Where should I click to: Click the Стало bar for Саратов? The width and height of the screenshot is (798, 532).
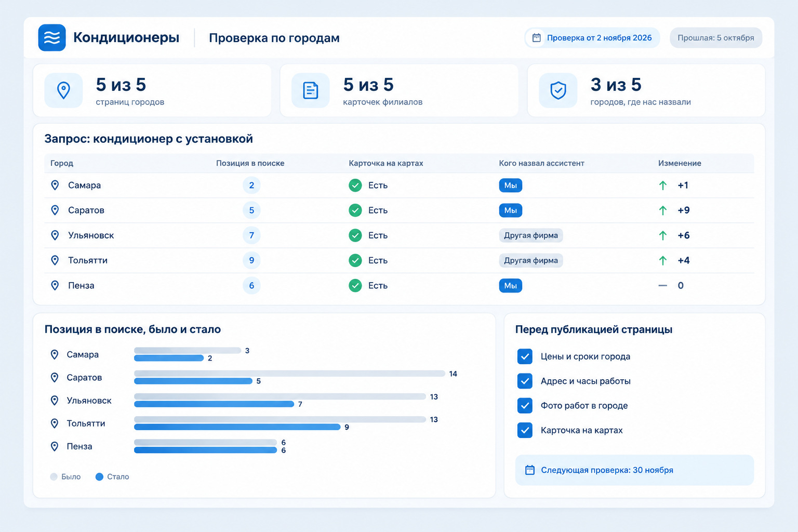(x=193, y=381)
